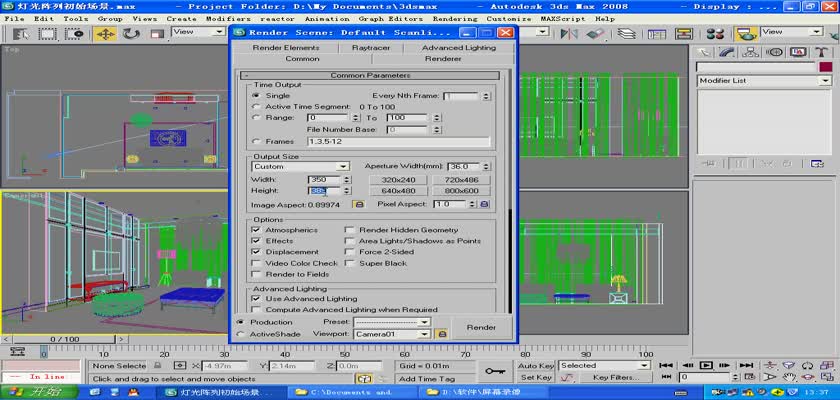This screenshot has height=400, width=840.
Task: Expand the Modifier List dropdown
Action: point(763,80)
